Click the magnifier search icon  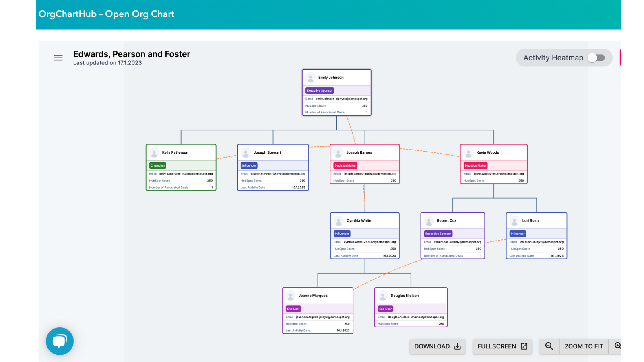pos(549,346)
